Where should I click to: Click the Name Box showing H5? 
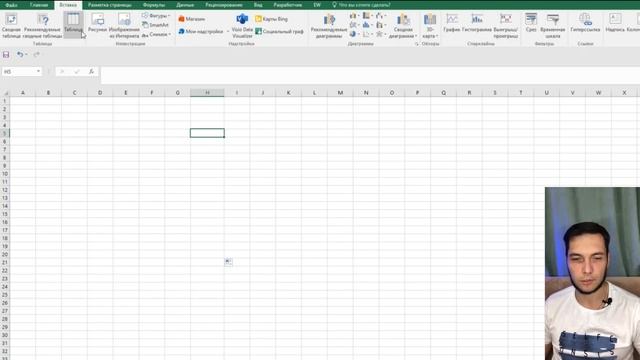(x=18, y=71)
